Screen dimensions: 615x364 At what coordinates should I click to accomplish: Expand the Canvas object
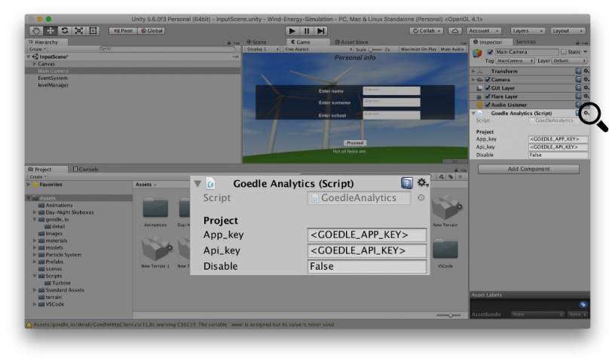point(35,63)
